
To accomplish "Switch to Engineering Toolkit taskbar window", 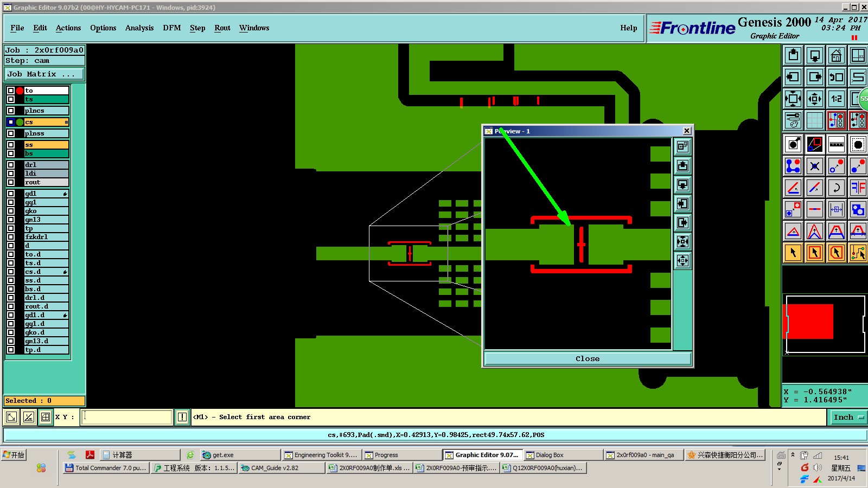I will [321, 455].
